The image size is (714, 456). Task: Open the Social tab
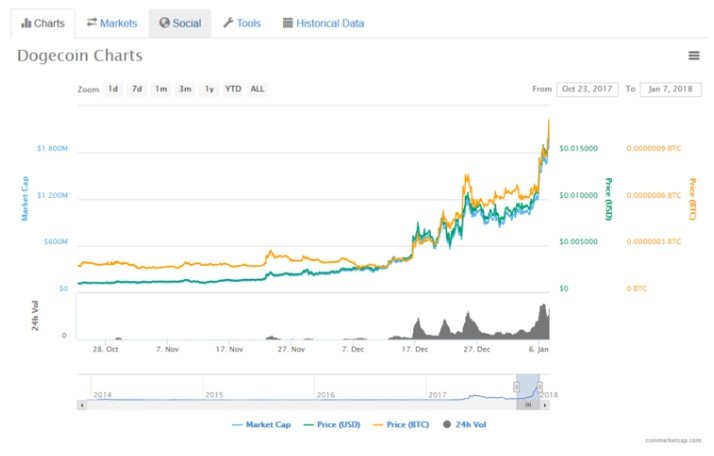click(x=180, y=23)
